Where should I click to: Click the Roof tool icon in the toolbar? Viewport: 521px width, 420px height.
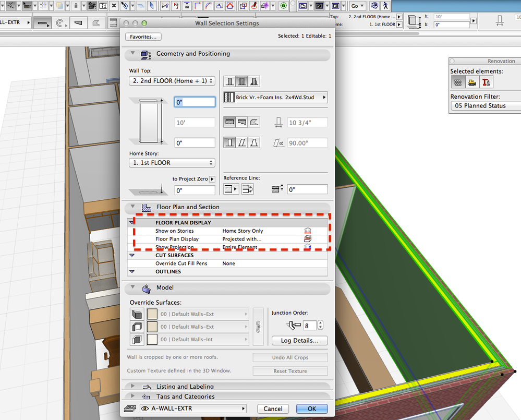pos(229,6)
